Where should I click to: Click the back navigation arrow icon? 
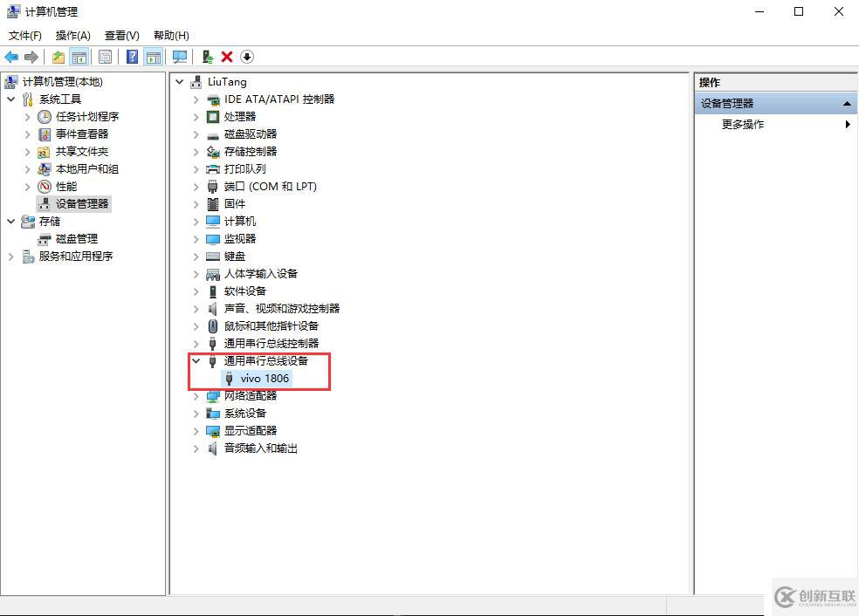tap(11, 57)
